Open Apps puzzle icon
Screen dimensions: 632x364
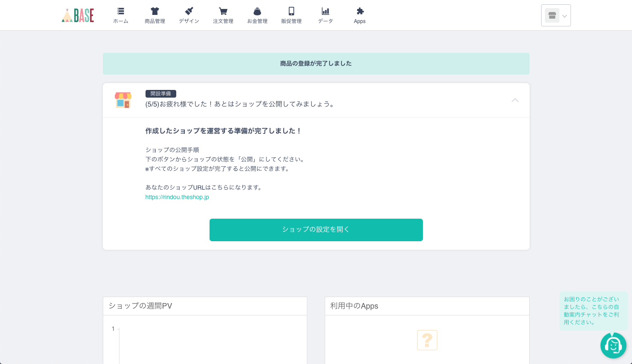pyautogui.click(x=360, y=11)
